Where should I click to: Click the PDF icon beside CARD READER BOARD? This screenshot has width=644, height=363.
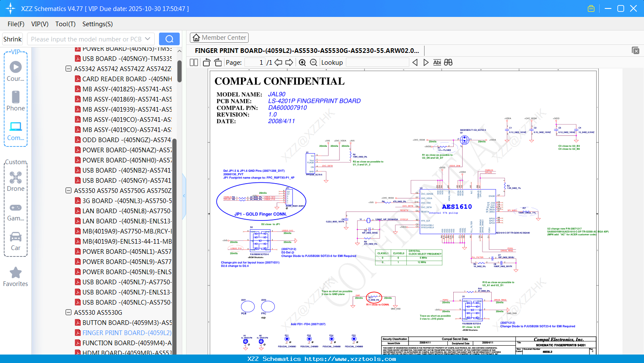[78, 79]
